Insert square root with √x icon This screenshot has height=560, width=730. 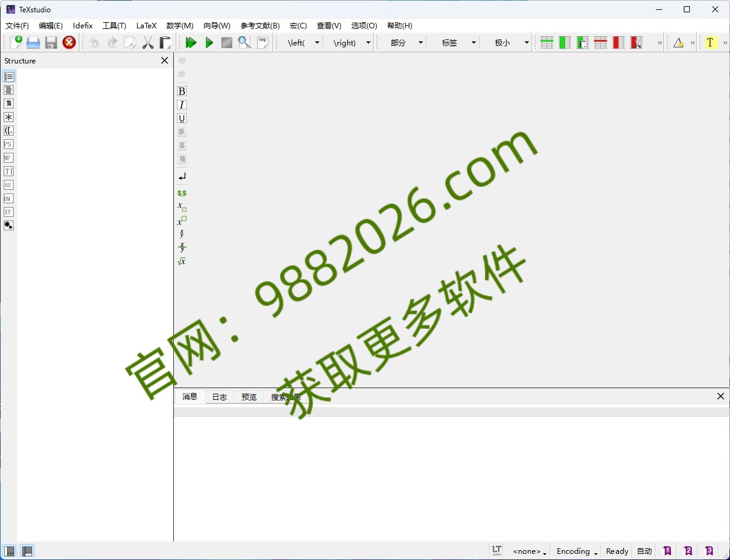point(182,261)
